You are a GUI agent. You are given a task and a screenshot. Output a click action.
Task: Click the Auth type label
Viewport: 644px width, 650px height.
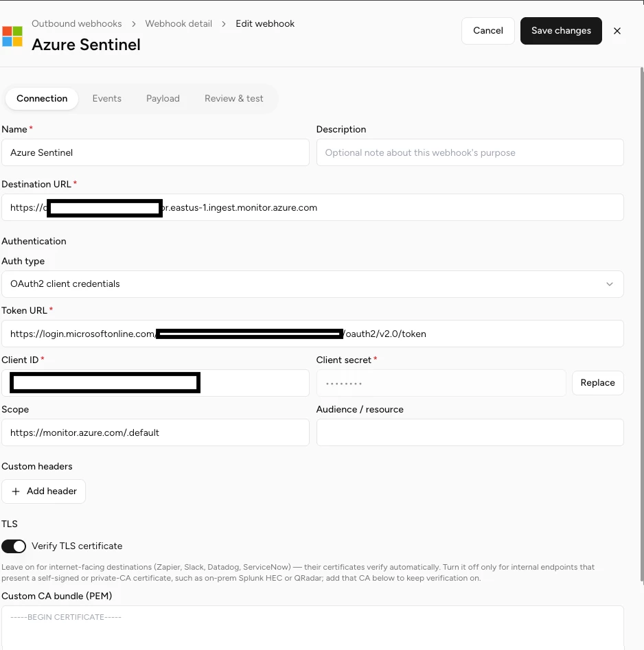point(23,261)
